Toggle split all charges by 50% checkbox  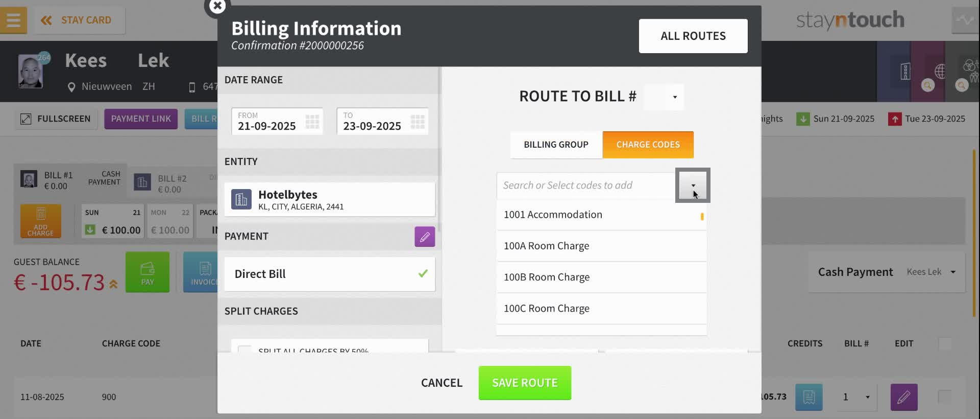pyautogui.click(x=245, y=350)
